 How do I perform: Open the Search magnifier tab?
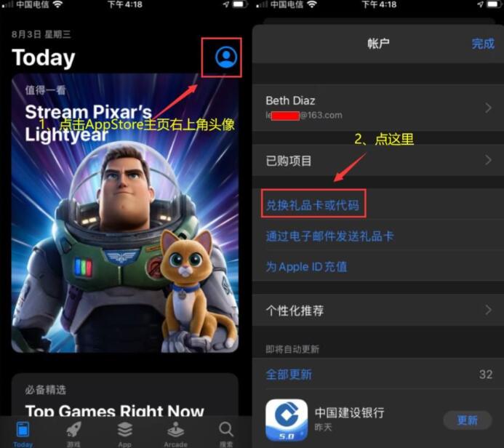226,429
